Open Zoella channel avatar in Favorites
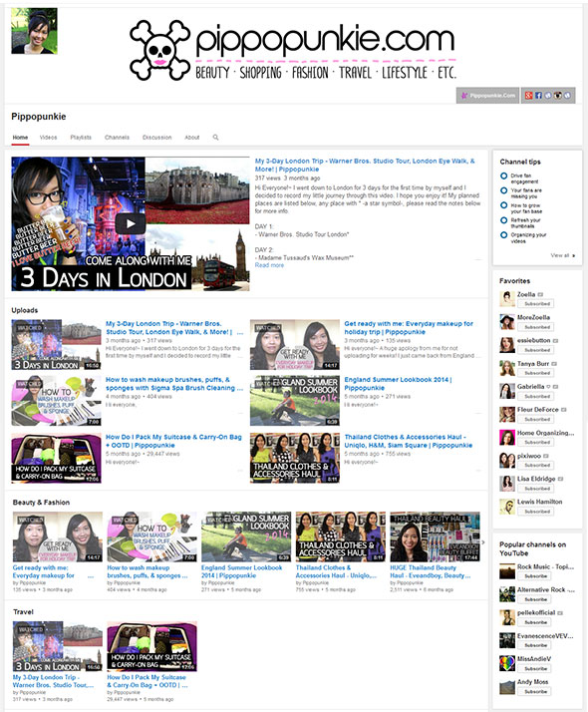 pos(507,299)
